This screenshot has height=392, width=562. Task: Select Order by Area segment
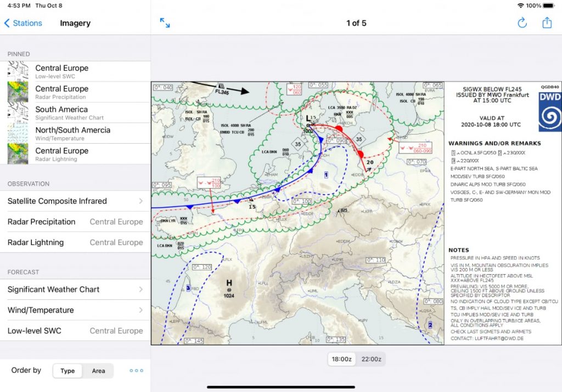(x=98, y=371)
